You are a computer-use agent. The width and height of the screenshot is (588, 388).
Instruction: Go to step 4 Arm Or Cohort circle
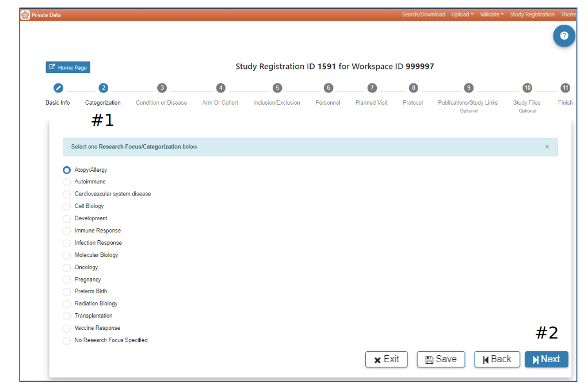click(221, 88)
